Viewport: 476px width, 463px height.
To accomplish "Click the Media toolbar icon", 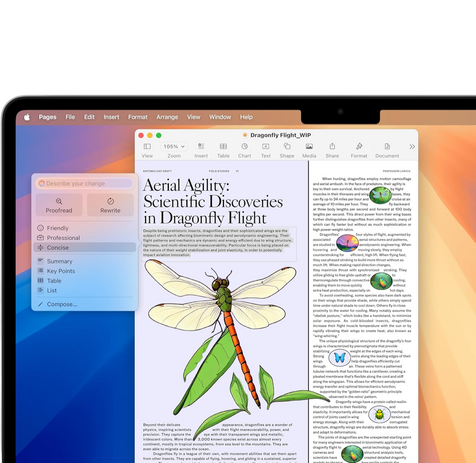I will pyautogui.click(x=309, y=146).
